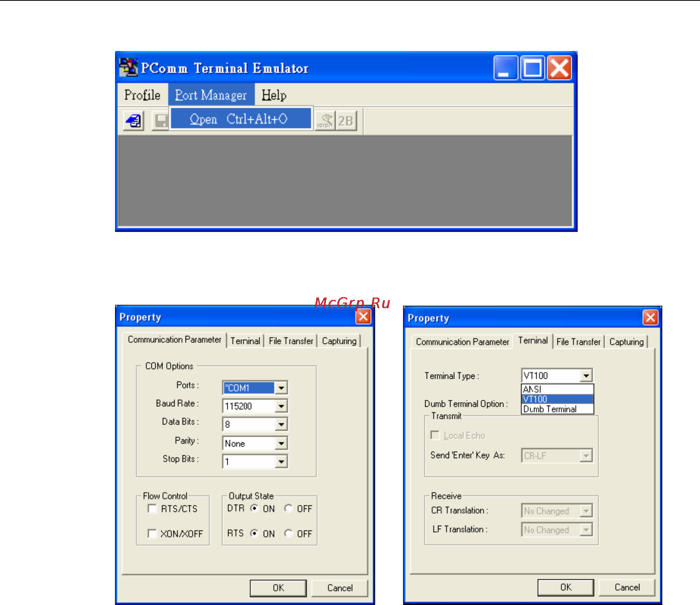Open the CR Translation dropdown

586,511
